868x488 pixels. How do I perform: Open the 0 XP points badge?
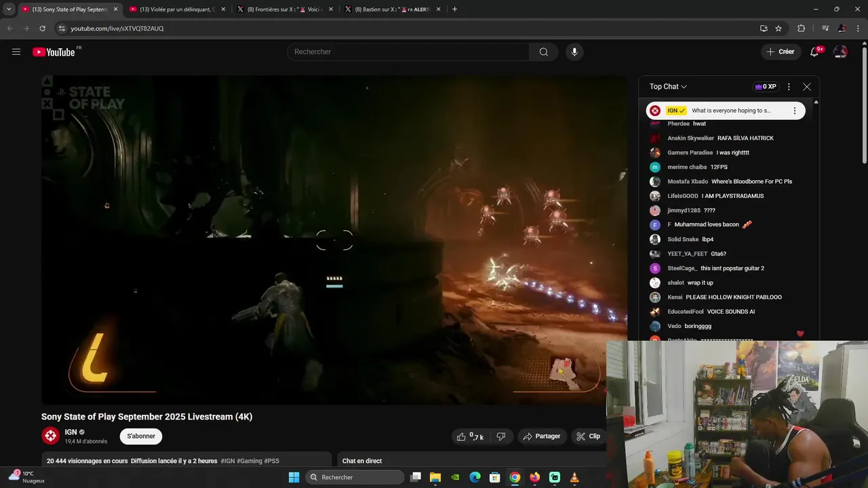coord(766,87)
